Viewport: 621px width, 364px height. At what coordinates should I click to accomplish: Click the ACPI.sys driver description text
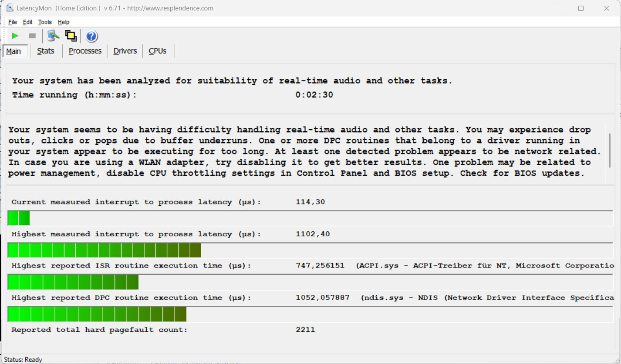point(485,266)
